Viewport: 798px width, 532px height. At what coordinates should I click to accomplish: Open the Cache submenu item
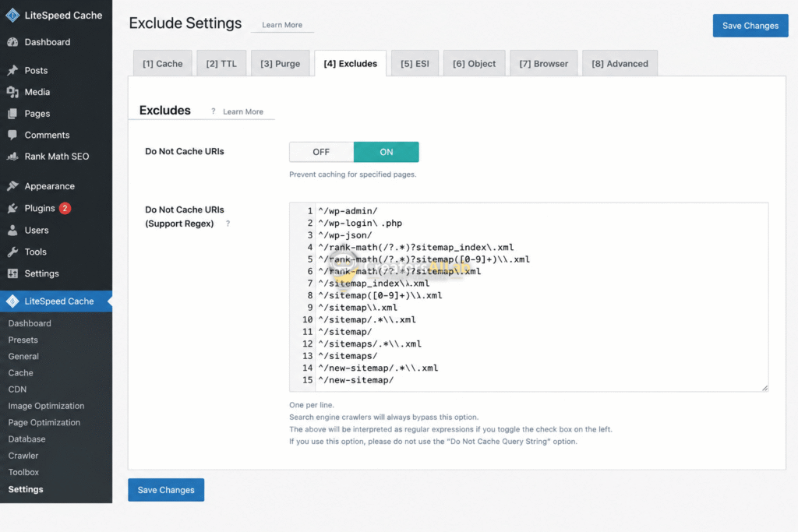coord(20,373)
